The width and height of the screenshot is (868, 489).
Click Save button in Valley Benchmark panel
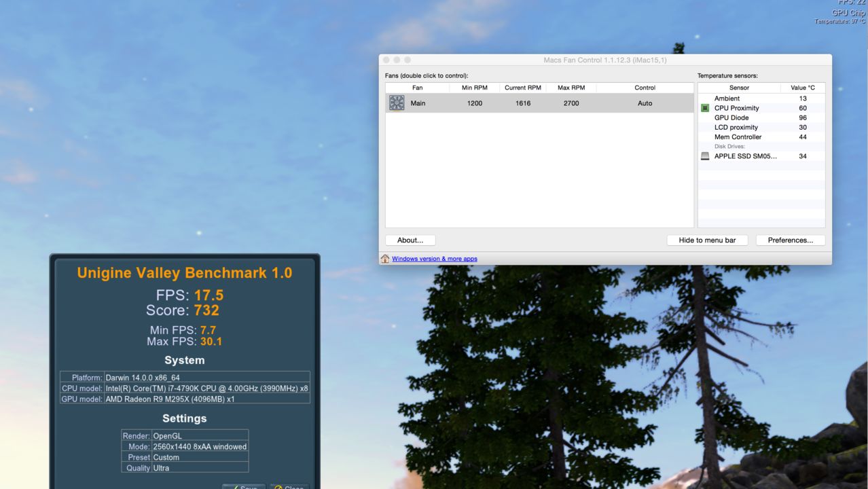tap(243, 486)
